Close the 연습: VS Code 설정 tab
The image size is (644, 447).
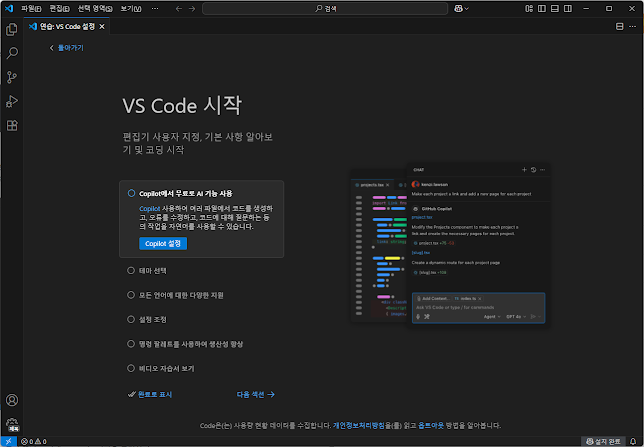click(102, 27)
